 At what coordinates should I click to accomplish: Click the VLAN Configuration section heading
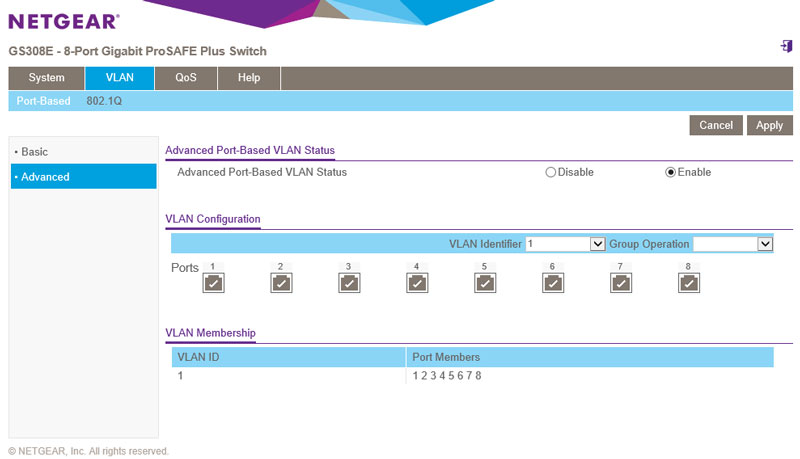pyautogui.click(x=213, y=219)
